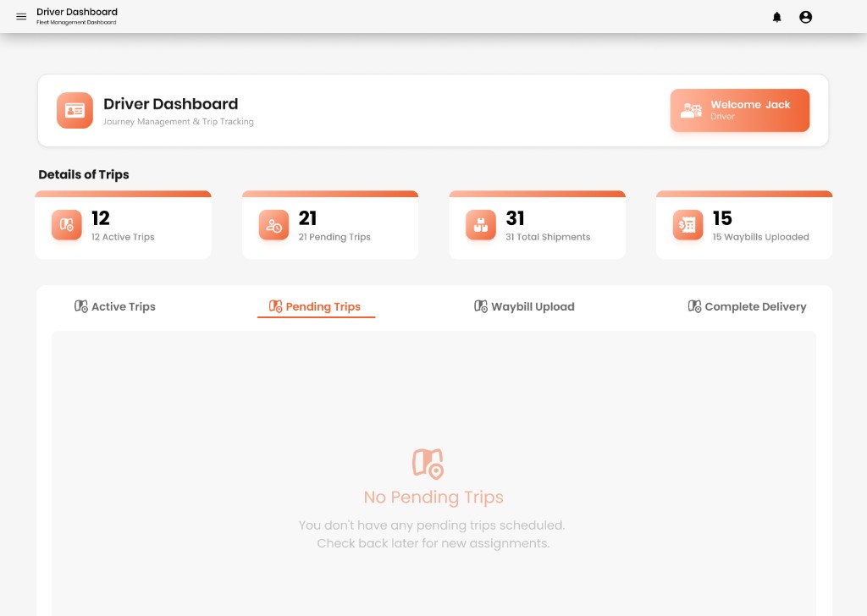Click the No Pending Trips map icon
867x616 pixels.
428,464
